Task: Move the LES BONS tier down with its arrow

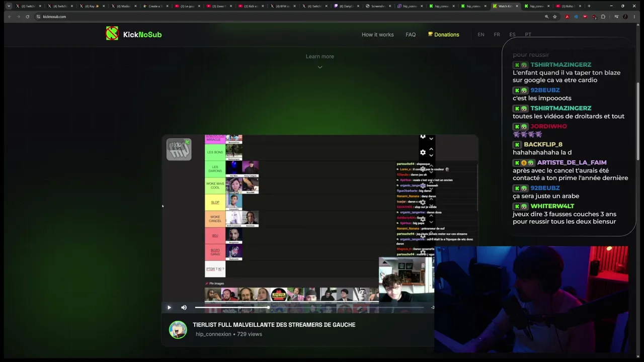Action: coord(431,155)
